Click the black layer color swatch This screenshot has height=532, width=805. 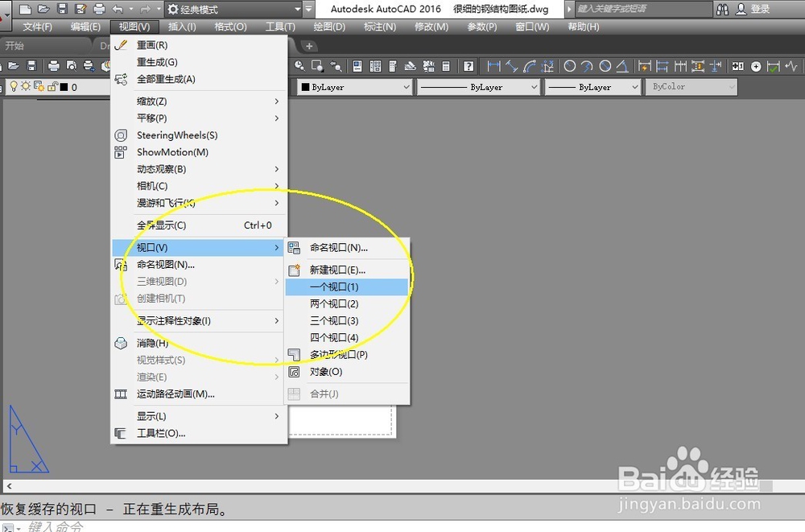[64, 87]
